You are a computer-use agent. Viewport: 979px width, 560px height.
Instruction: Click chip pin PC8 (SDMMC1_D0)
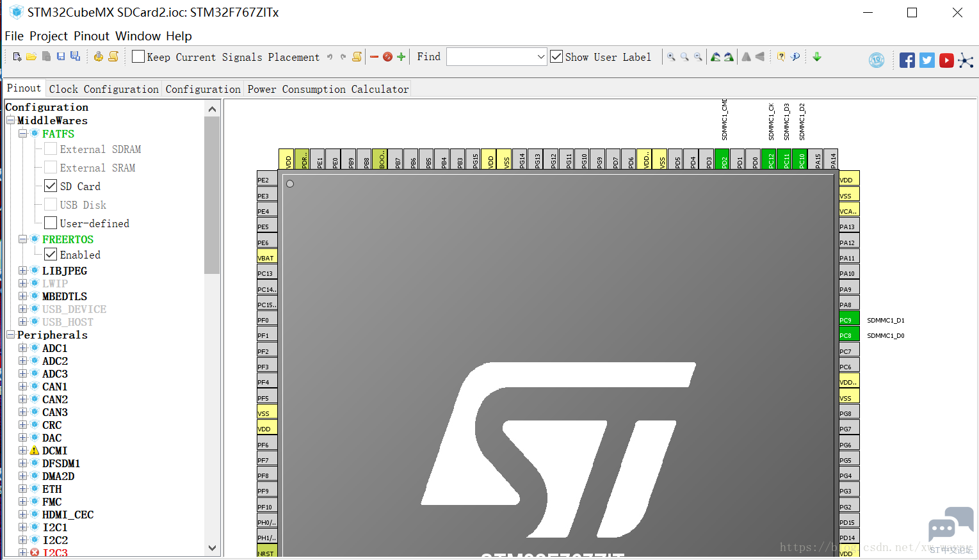pyautogui.click(x=849, y=335)
